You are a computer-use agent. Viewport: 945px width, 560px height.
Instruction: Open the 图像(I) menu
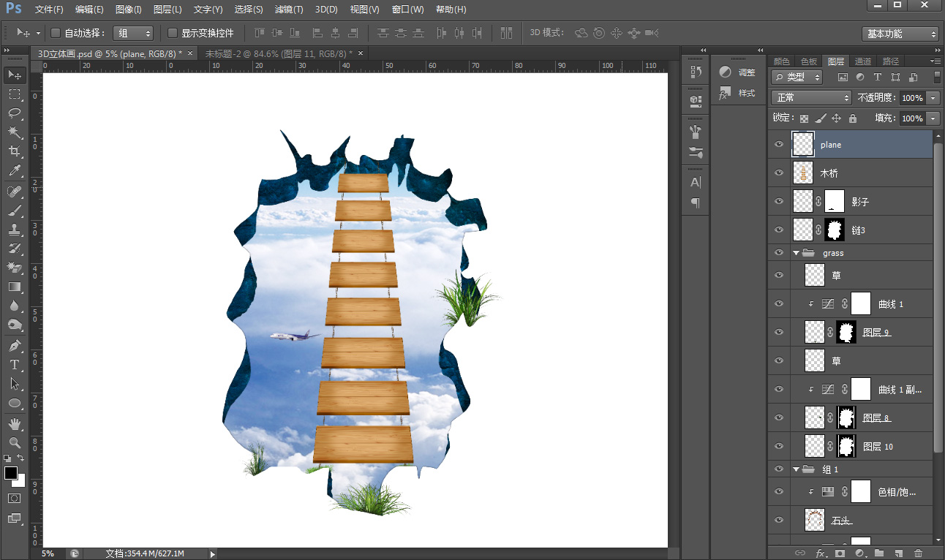(x=129, y=10)
